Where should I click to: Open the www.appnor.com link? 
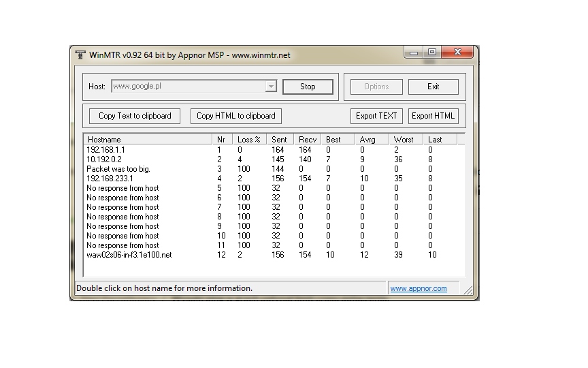coord(419,288)
